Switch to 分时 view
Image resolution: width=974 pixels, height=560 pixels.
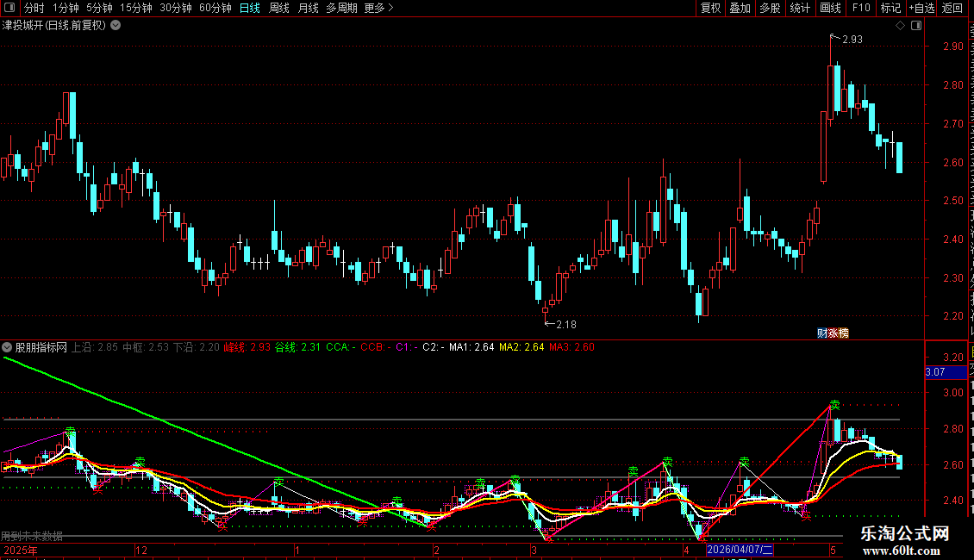point(34,8)
